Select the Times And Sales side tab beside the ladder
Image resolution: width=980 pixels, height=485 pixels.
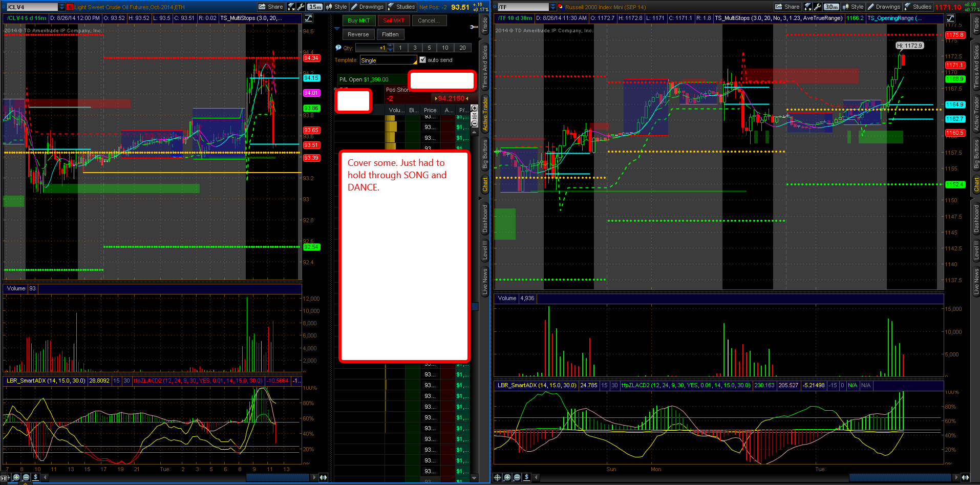point(485,67)
